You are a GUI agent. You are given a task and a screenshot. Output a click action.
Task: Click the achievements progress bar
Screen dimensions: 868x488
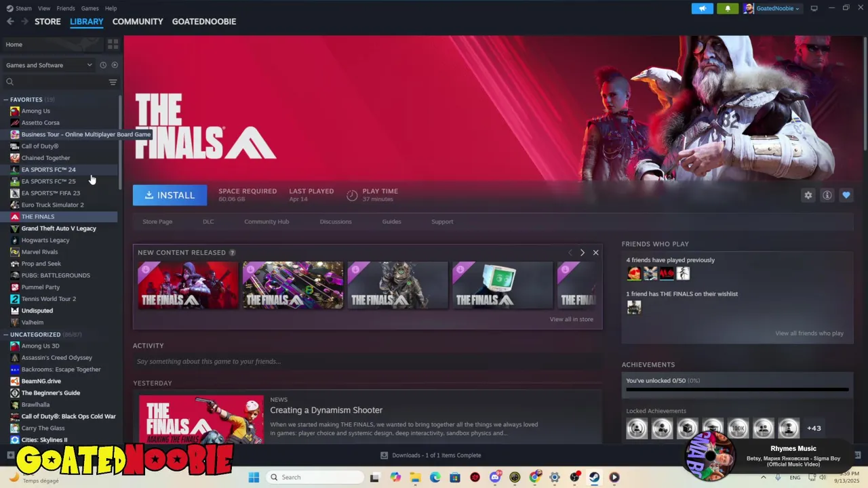point(737,390)
